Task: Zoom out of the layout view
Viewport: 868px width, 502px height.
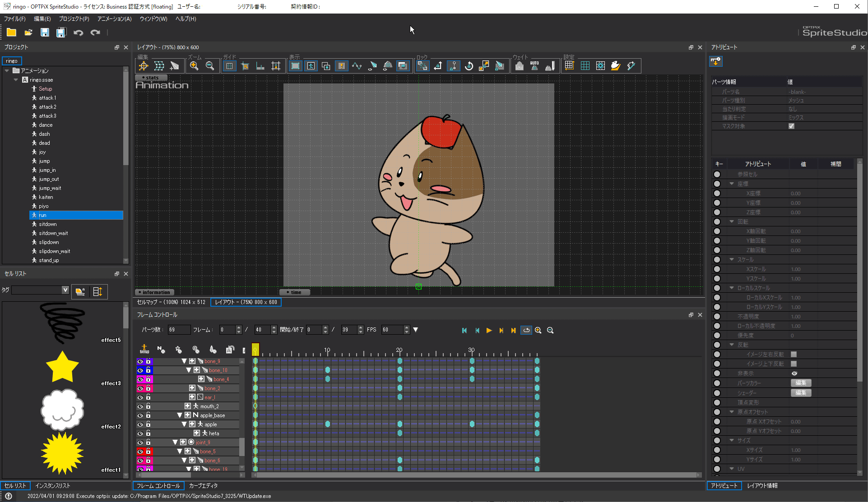Action: pyautogui.click(x=210, y=66)
